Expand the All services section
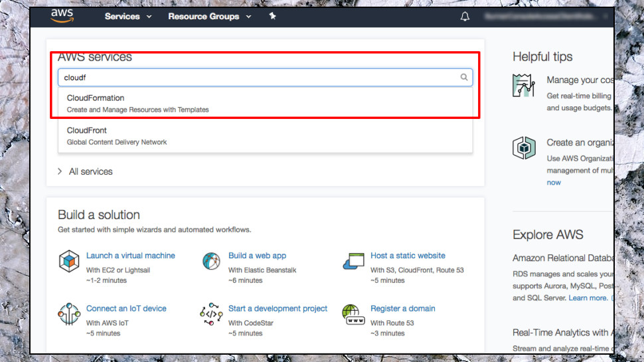Image resolution: width=644 pixels, height=362 pixels. tap(85, 171)
